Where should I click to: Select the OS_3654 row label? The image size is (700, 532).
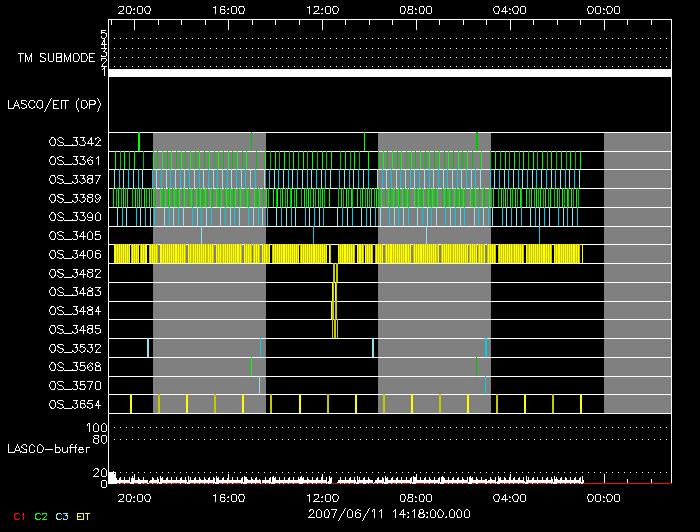(x=75, y=404)
